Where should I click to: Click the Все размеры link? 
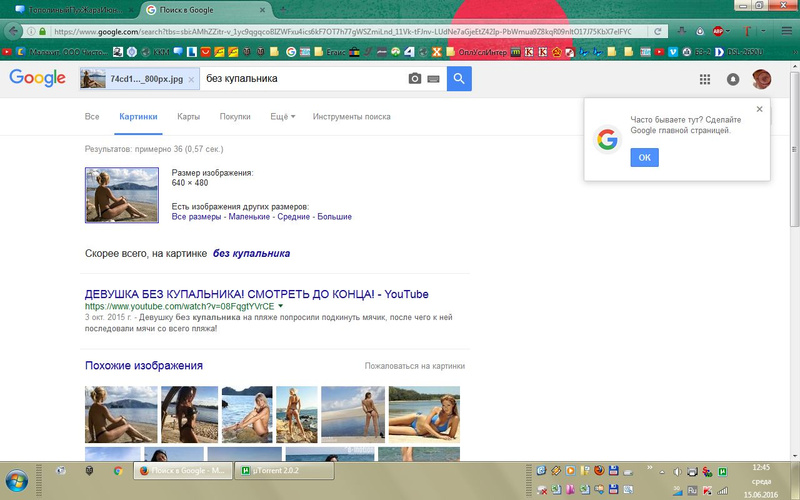[196, 216]
